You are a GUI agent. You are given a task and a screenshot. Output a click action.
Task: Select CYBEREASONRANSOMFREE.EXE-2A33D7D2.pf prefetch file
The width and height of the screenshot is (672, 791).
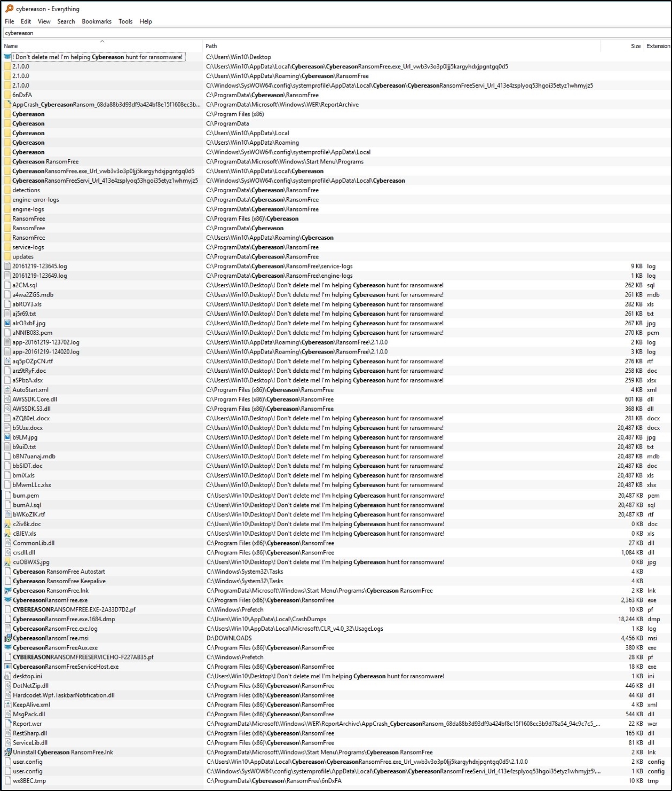click(x=74, y=609)
